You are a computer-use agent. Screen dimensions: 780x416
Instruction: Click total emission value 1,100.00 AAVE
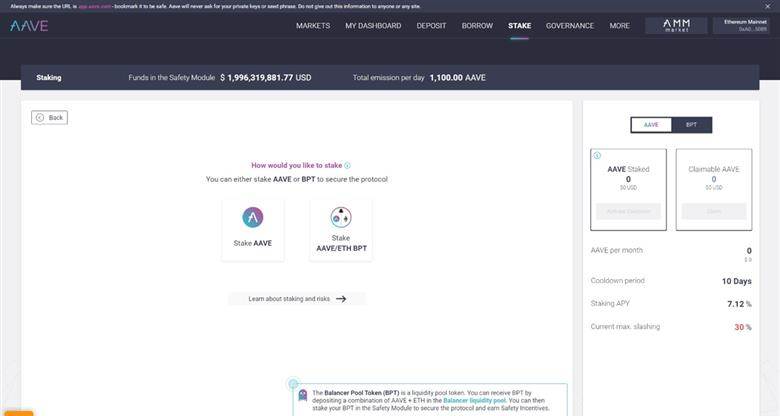pos(458,78)
